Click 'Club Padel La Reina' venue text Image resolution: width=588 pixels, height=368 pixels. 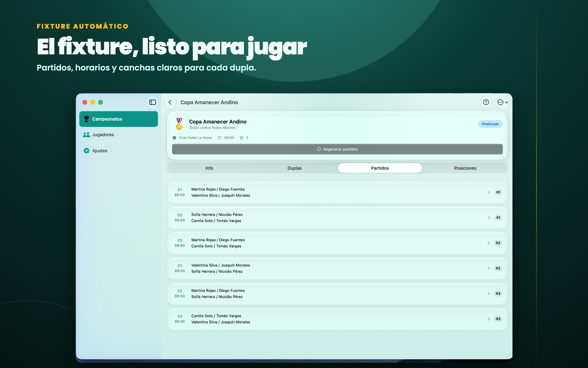tap(195, 138)
